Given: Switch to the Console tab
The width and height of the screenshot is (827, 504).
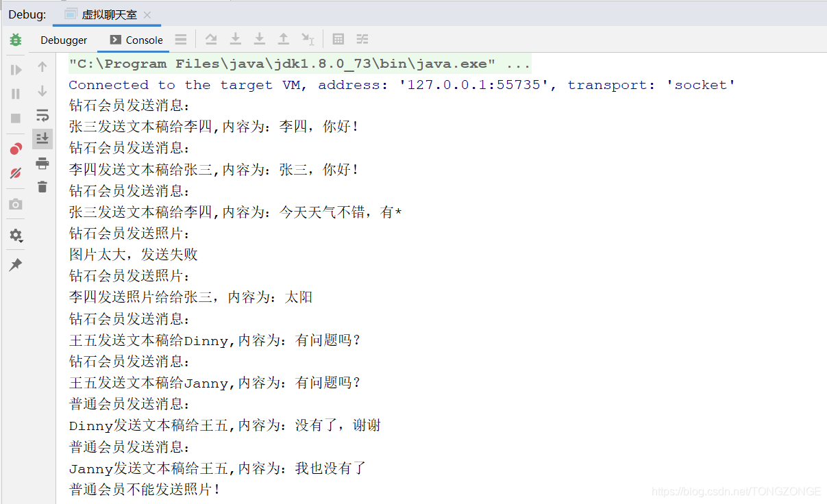Looking at the screenshot, I should click(136, 40).
